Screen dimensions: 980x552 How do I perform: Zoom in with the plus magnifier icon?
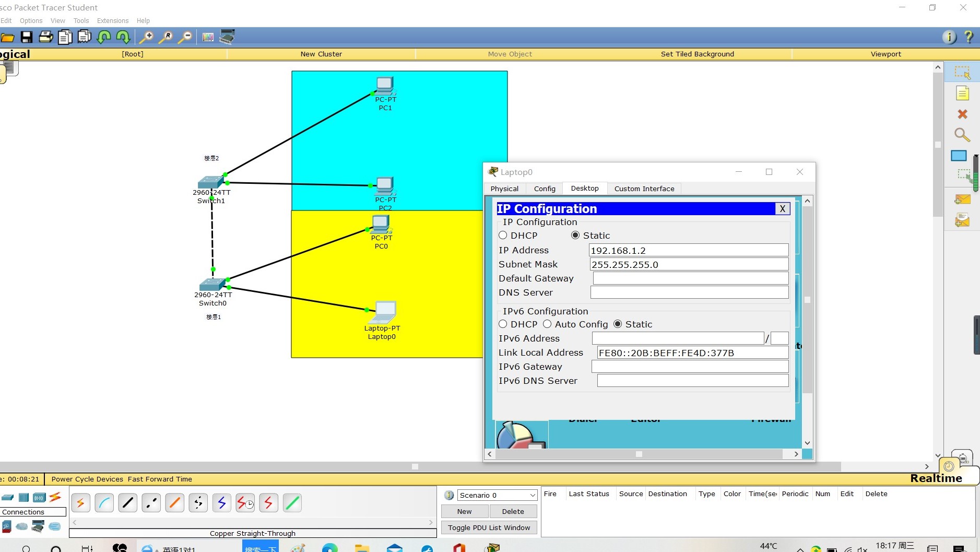146,37
